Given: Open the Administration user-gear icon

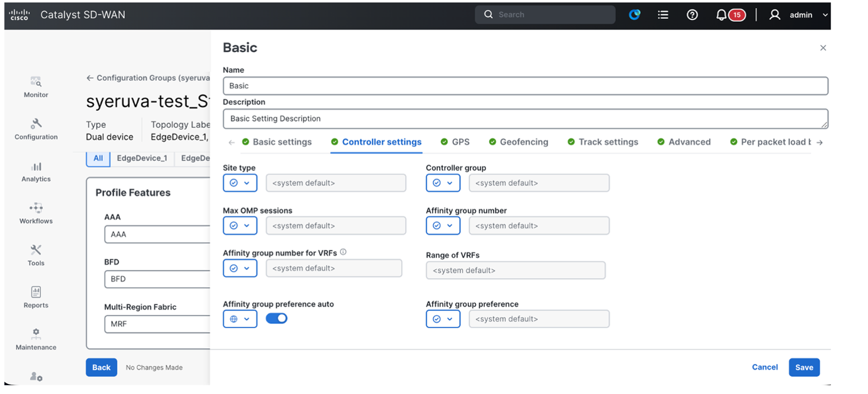Looking at the screenshot, I should [x=36, y=376].
